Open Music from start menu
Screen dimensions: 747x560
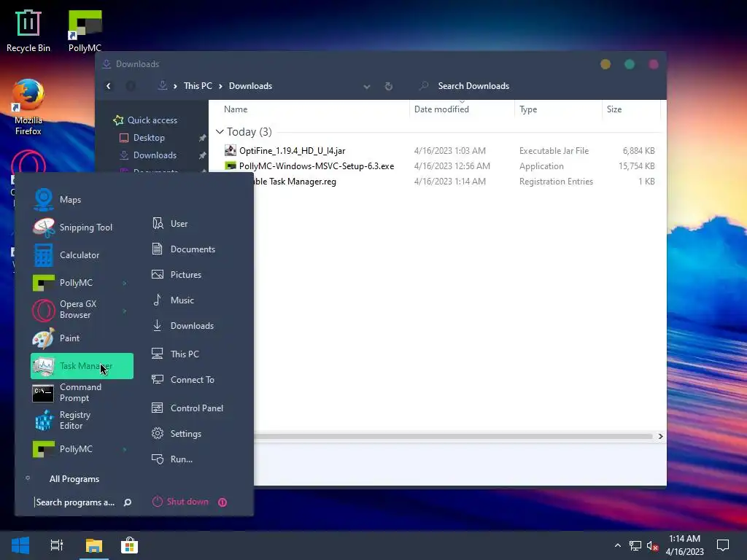pos(172,300)
